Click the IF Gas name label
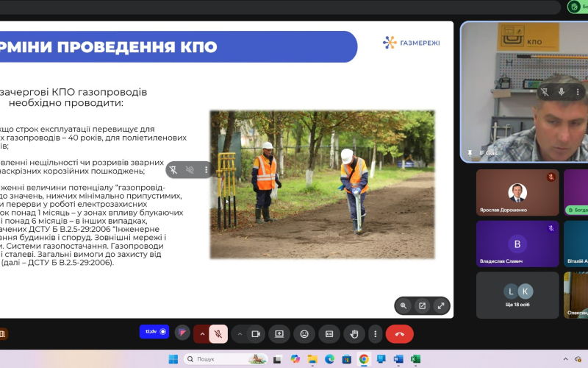 (488, 153)
